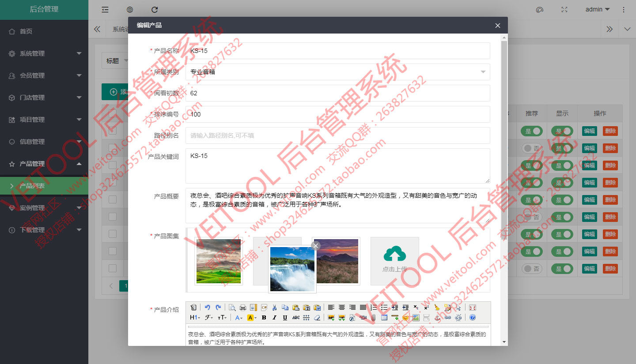Enable 推荐 switch in second table row

click(532, 148)
